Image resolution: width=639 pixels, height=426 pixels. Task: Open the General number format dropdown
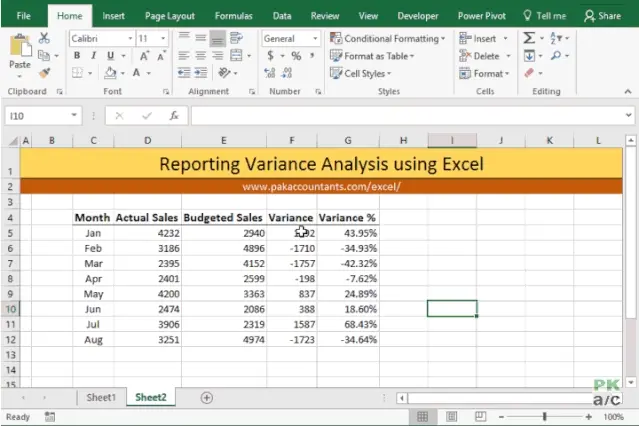point(315,39)
